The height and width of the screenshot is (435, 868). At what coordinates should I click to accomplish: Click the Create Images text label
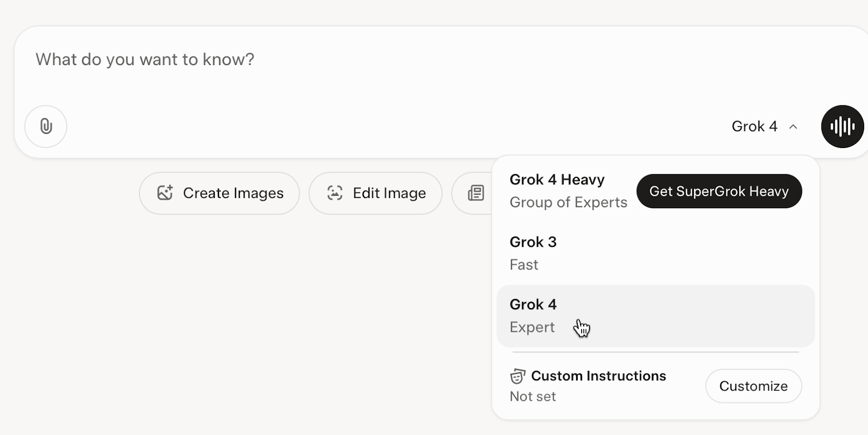233,193
